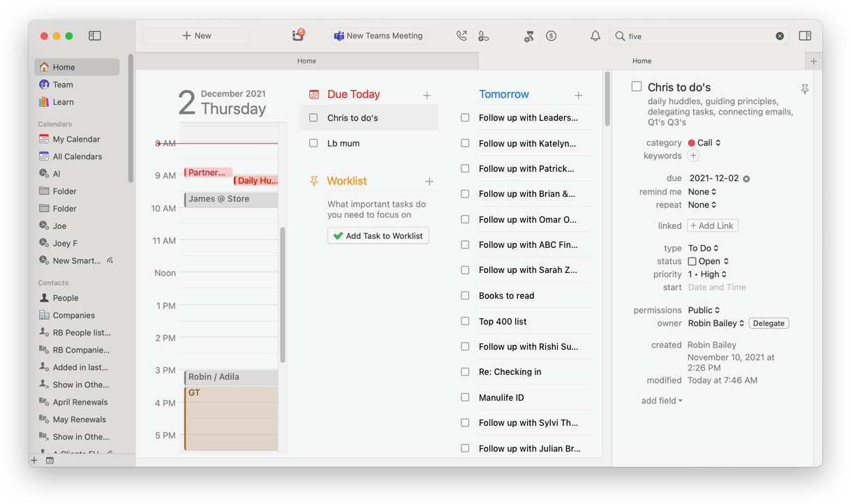Check off the Manulife ID task

[x=465, y=397]
